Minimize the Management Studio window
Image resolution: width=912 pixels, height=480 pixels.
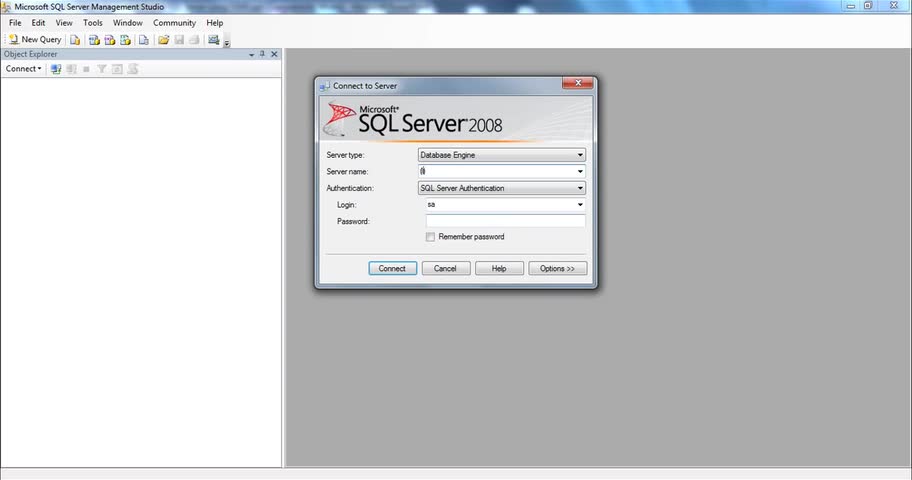851,6
